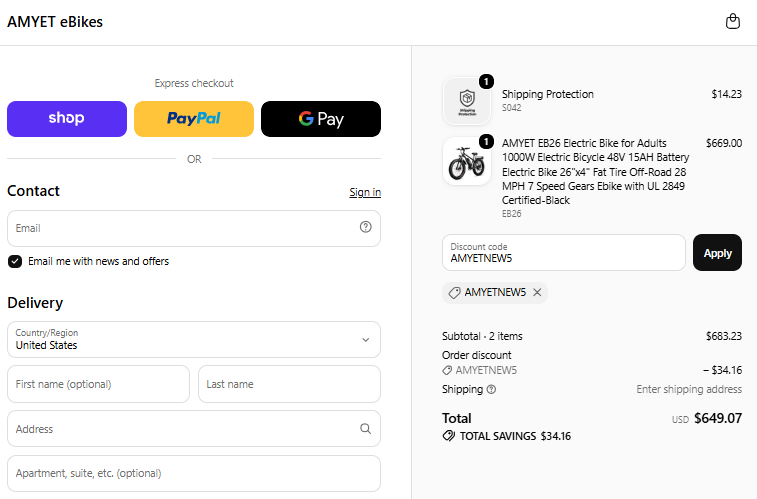This screenshot has height=499, width=757.
Task: Click the shipping info question mark icon
Action: pos(491,389)
